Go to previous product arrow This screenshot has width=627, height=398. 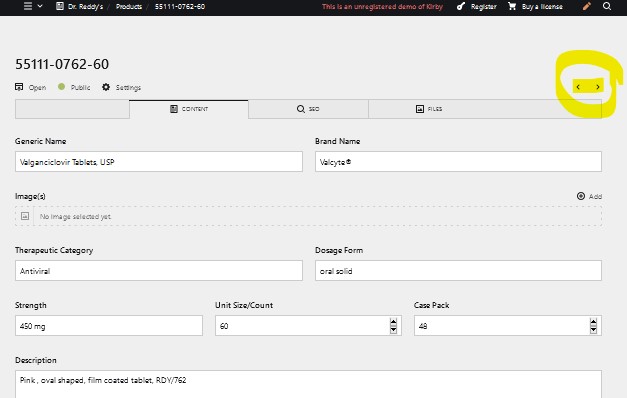pyautogui.click(x=578, y=87)
